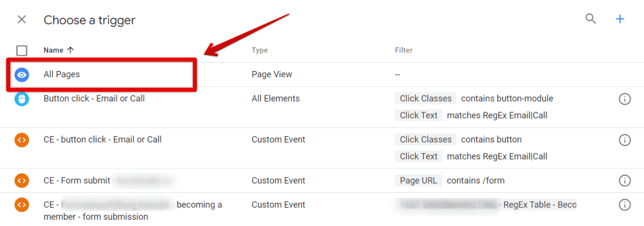Select the Button click mouse icon

point(22,99)
